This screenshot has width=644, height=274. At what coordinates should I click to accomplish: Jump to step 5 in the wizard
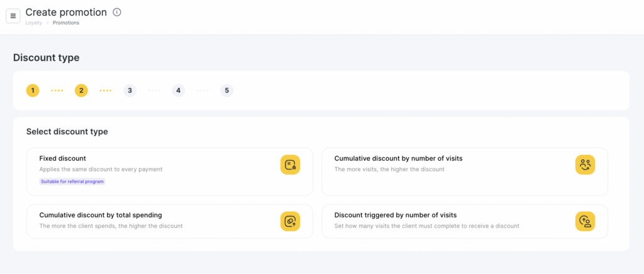226,91
